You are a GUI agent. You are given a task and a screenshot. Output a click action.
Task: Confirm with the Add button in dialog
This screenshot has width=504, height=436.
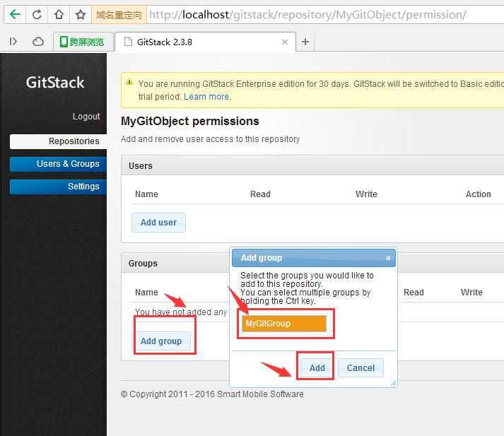point(317,368)
